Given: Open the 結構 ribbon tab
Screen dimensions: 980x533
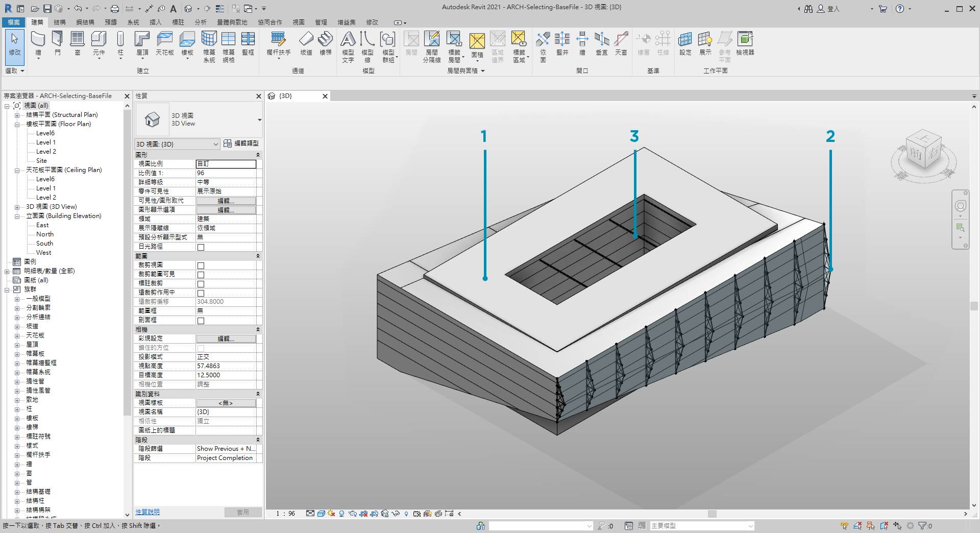Looking at the screenshot, I should (60, 22).
